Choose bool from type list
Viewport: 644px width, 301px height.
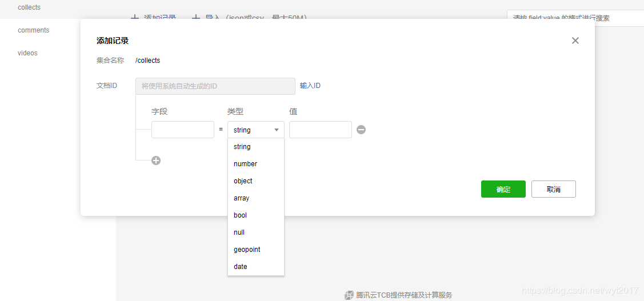(256, 215)
